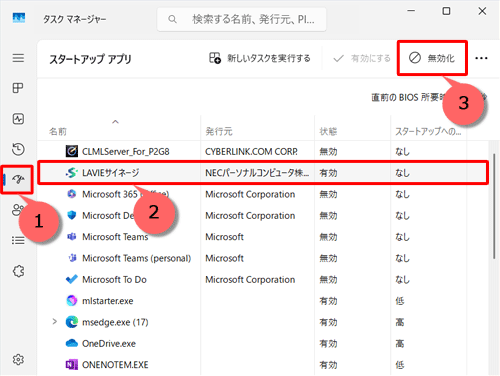
Task: Click the LAVIEサイネージ app icon
Action: tap(72, 173)
